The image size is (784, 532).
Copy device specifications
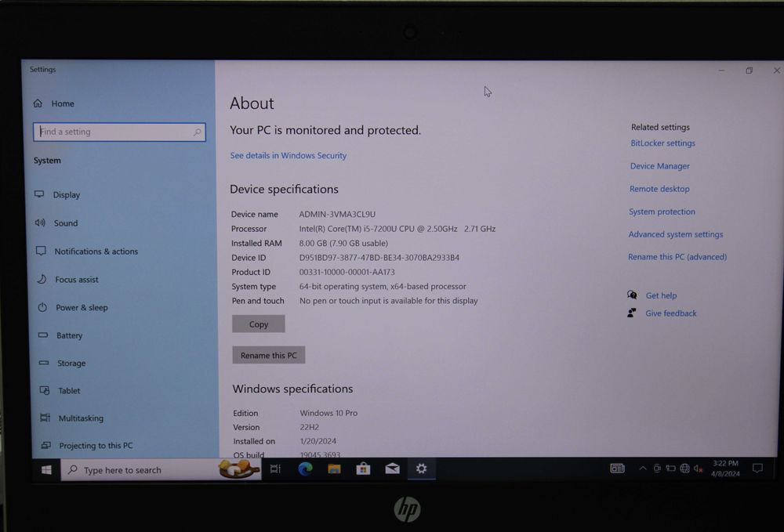pyautogui.click(x=259, y=324)
